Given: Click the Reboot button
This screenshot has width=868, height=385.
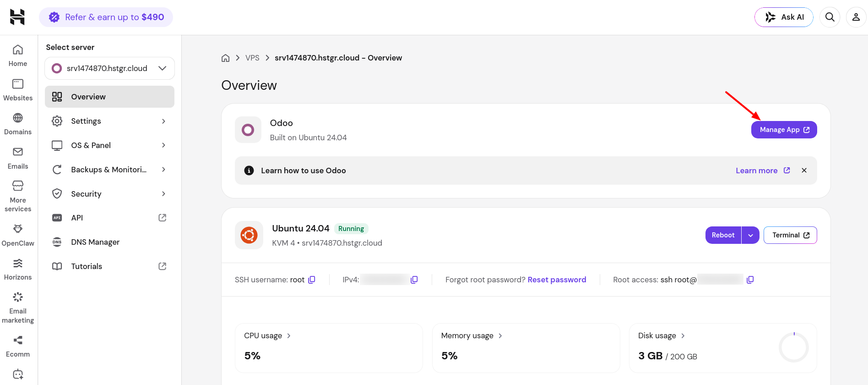Looking at the screenshot, I should tap(723, 235).
